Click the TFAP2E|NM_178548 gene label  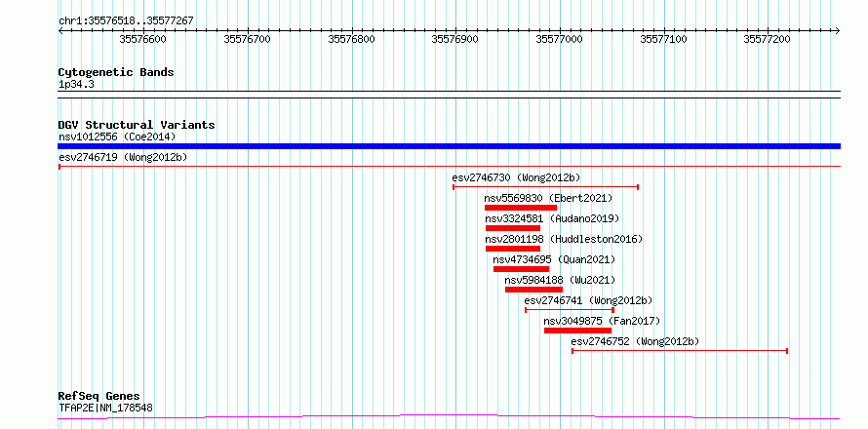[x=105, y=409]
